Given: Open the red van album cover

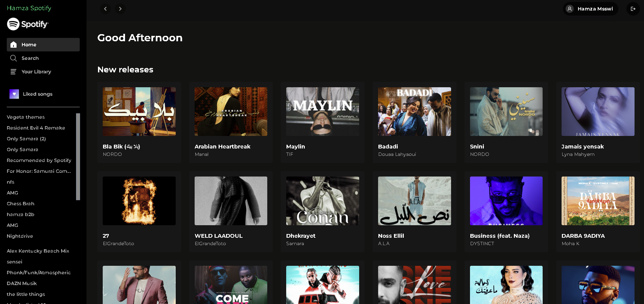Looking at the screenshot, I should [x=323, y=285].
